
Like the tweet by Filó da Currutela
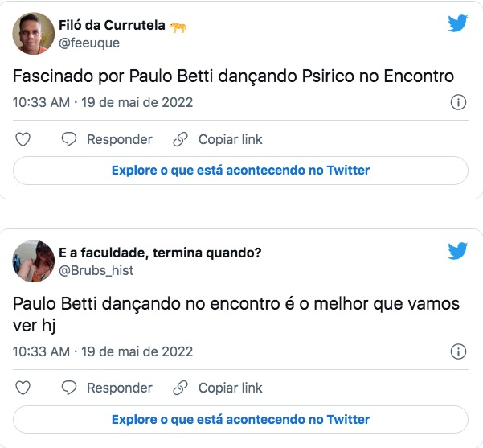[23, 139]
